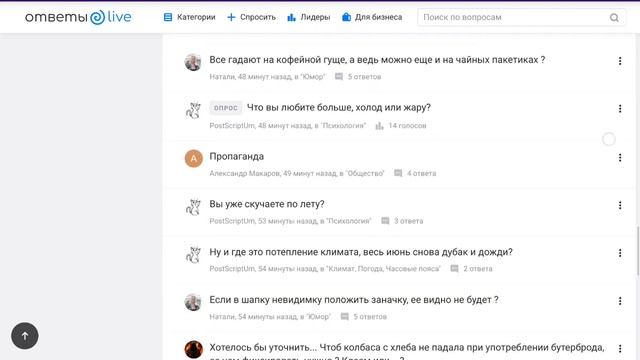640x360 pixels.
Task: Click the 14 голосов votes icon
Action: (x=380, y=126)
